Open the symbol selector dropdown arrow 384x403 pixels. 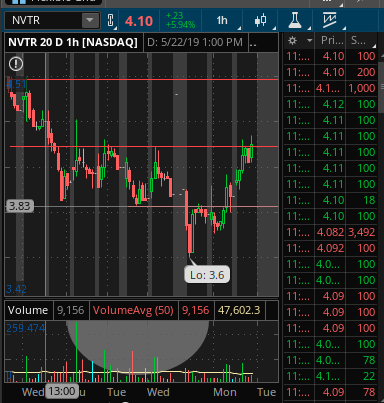point(90,21)
